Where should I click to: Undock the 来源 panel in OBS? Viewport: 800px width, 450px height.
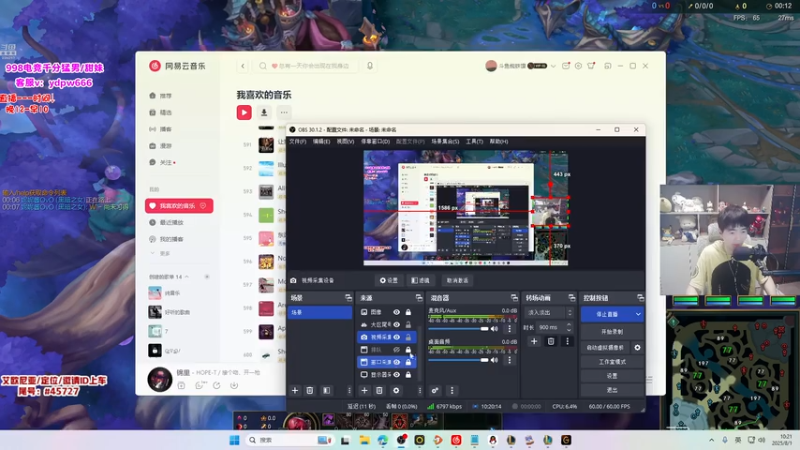(x=419, y=297)
